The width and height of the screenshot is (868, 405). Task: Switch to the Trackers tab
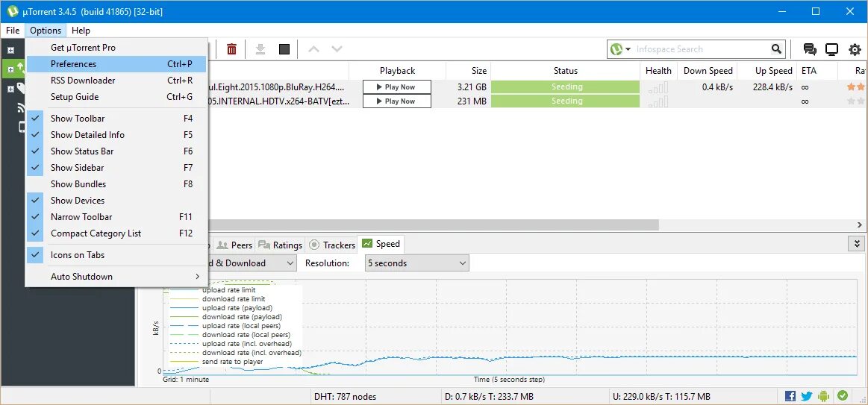pos(332,245)
